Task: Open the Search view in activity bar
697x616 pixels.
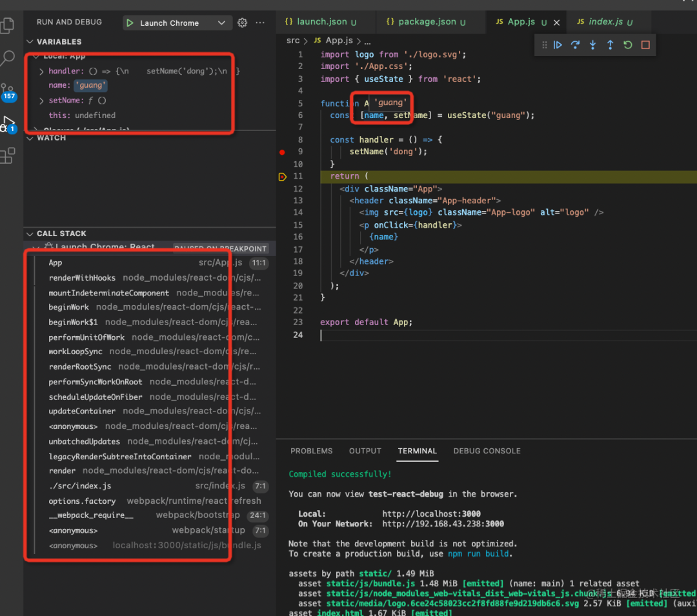Action: pos(8,58)
